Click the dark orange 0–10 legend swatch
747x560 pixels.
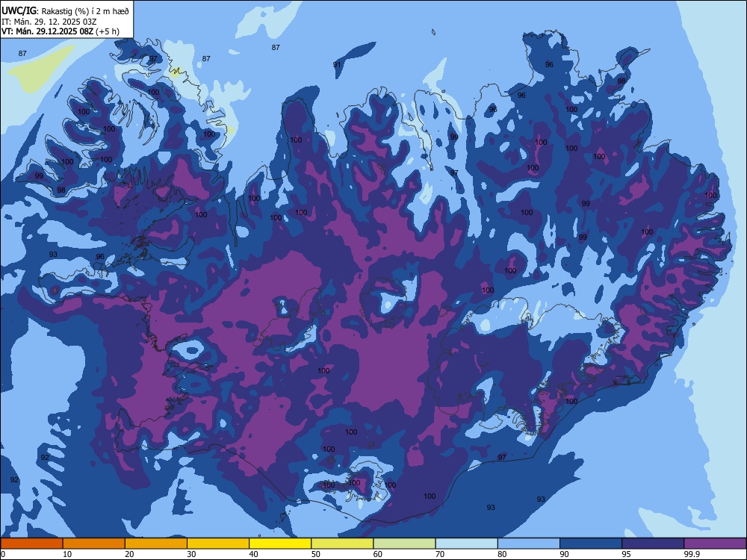[31, 544]
